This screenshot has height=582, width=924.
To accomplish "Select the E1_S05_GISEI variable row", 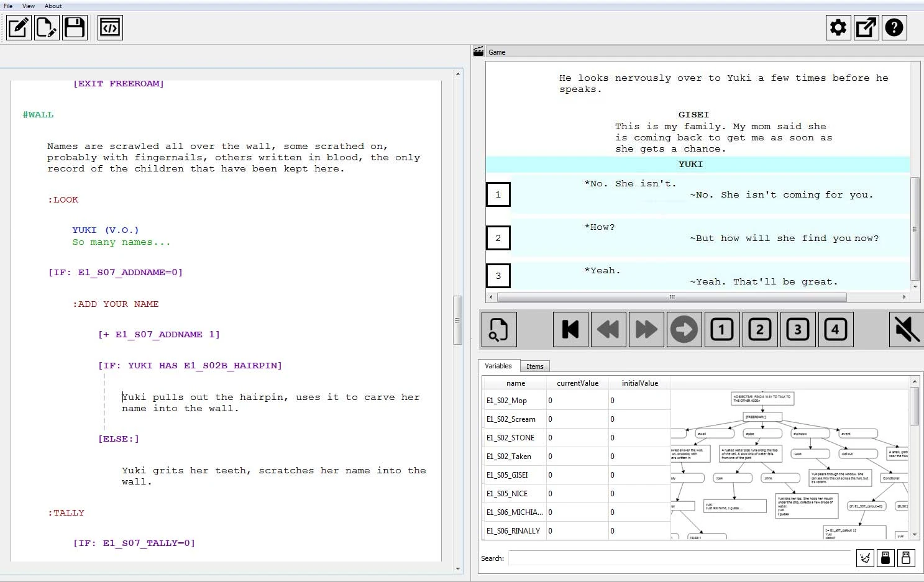I will (x=507, y=475).
